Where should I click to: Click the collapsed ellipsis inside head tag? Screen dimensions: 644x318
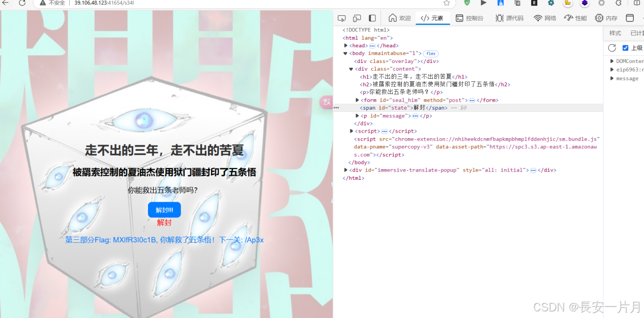(372, 46)
